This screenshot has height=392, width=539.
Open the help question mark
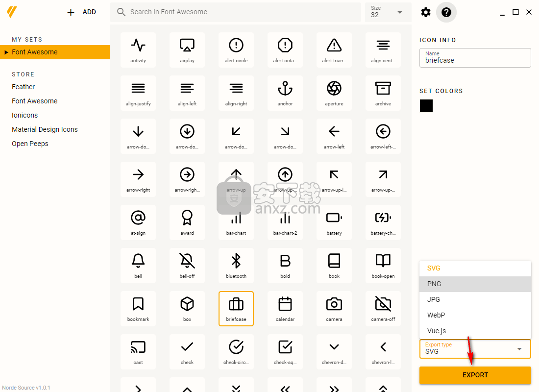pos(446,12)
